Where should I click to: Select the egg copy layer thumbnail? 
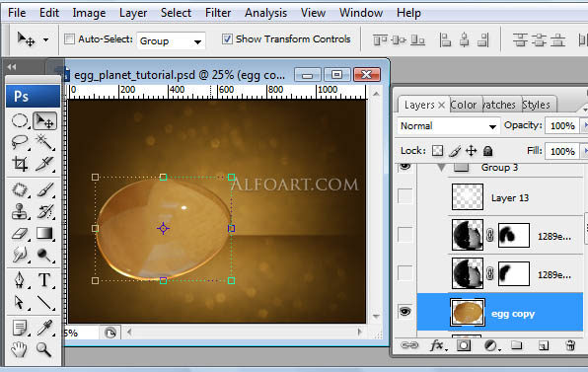pos(468,313)
